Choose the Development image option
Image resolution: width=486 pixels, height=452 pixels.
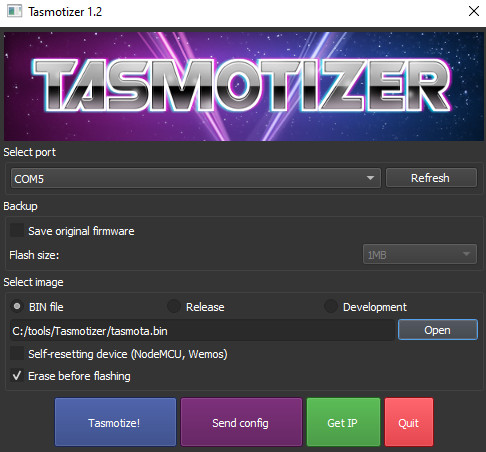(331, 306)
